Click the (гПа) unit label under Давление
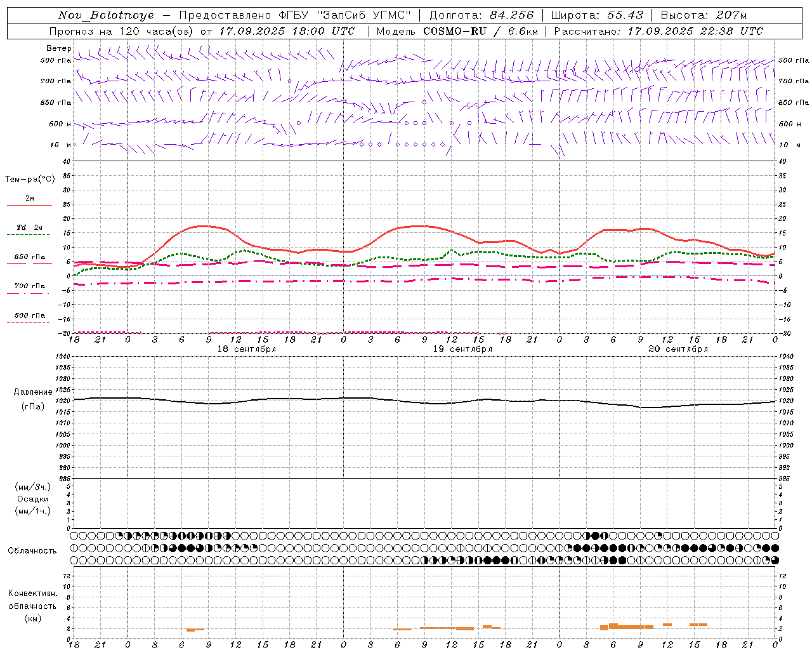The width and height of the screenshot is (812, 650). pyautogui.click(x=32, y=407)
